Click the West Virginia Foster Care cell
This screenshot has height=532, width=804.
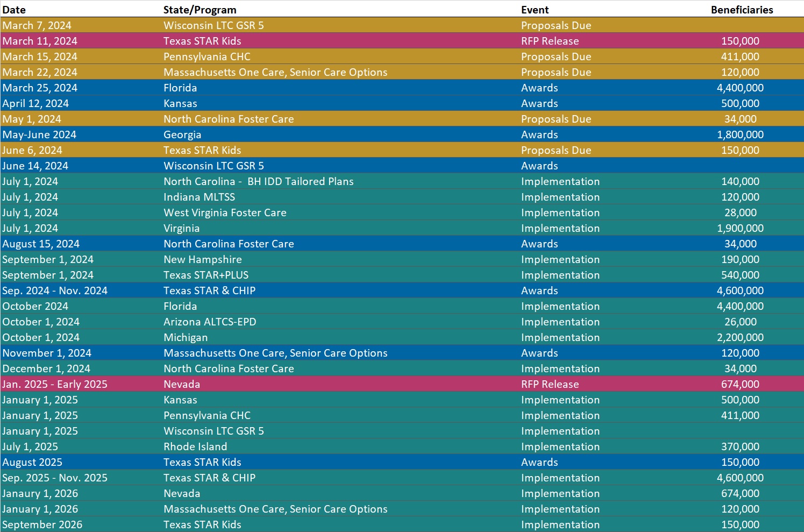(x=225, y=212)
